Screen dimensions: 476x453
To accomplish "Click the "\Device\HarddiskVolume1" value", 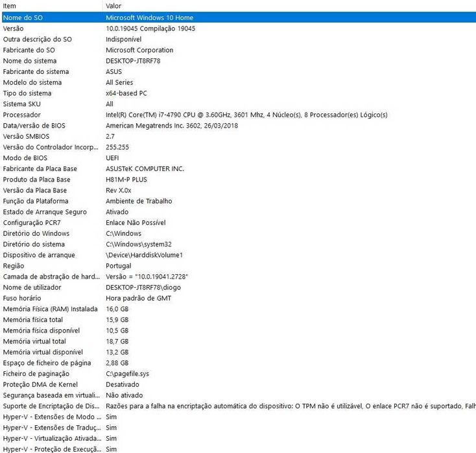I will tap(144, 255).
